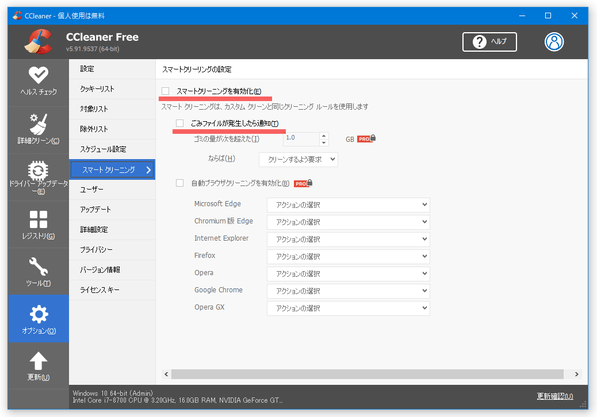The width and height of the screenshot is (597, 417).
Task: Click the horizontal scrollbar thumb
Action: click(367, 374)
